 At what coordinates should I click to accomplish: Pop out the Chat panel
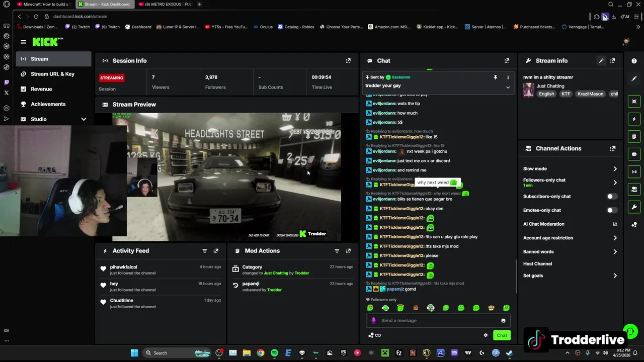tap(507, 61)
